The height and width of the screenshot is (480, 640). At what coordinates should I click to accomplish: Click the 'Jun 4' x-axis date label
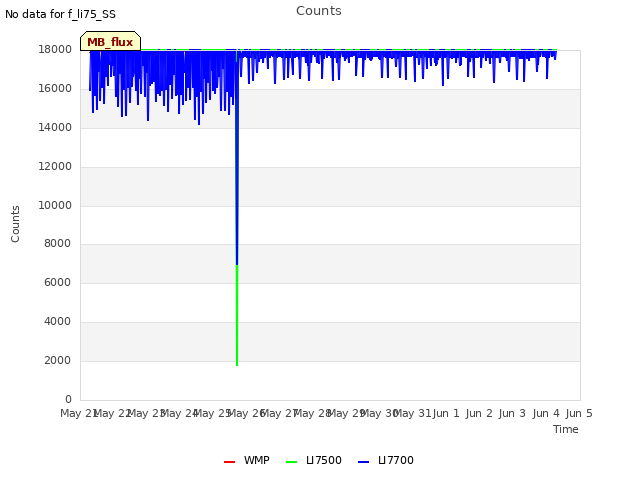[546, 413]
